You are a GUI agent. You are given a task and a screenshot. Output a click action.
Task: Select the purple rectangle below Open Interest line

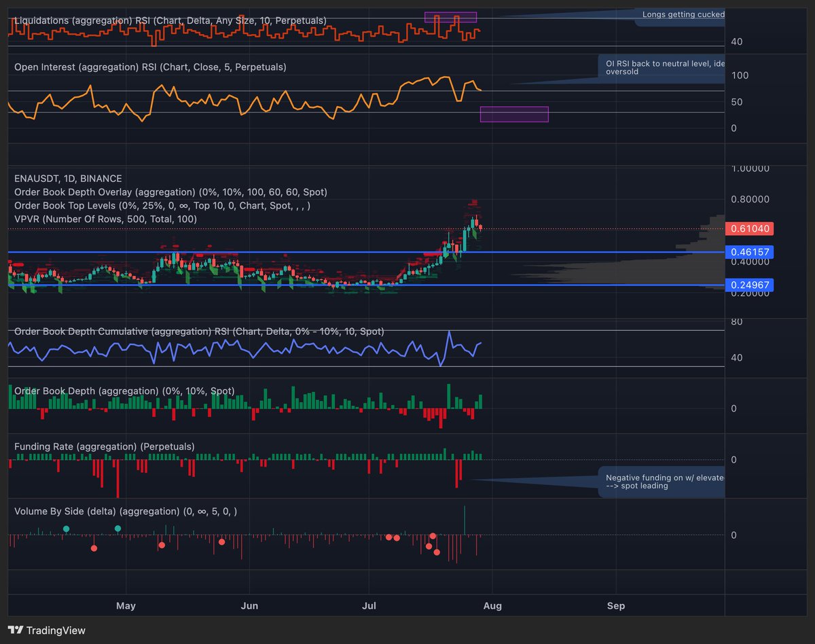point(514,114)
